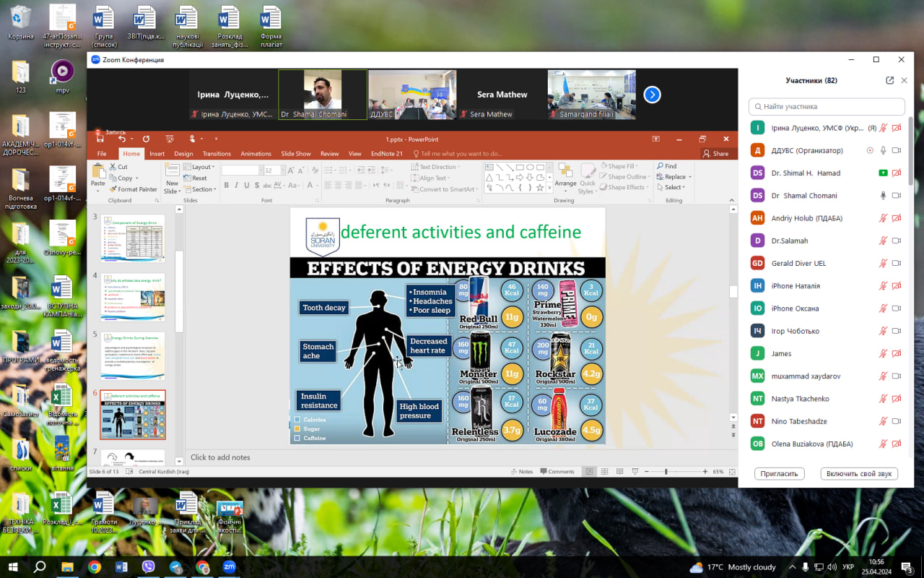
Task: Switch to Reading View in status bar
Action: [x=621, y=471]
